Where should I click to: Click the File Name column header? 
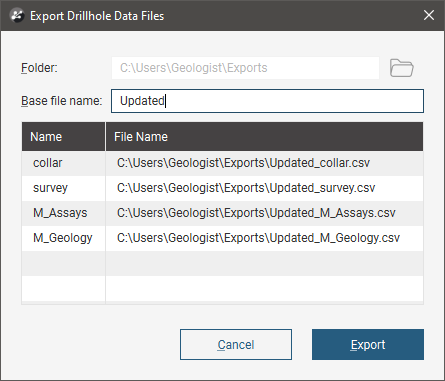[264, 137]
